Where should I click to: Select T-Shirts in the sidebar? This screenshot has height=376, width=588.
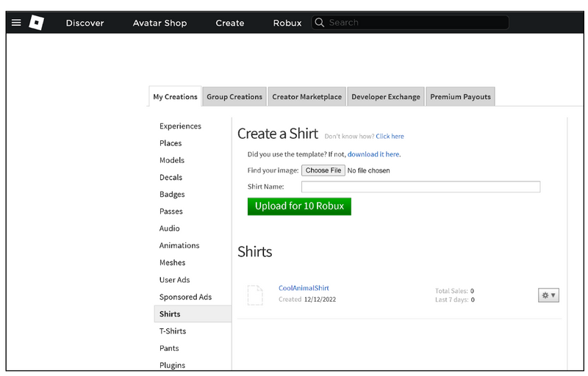(173, 331)
